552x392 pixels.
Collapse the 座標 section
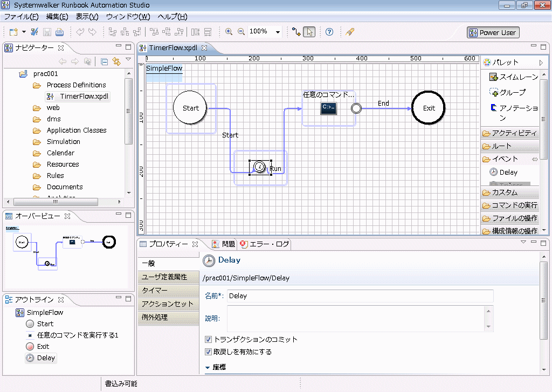[208, 367]
